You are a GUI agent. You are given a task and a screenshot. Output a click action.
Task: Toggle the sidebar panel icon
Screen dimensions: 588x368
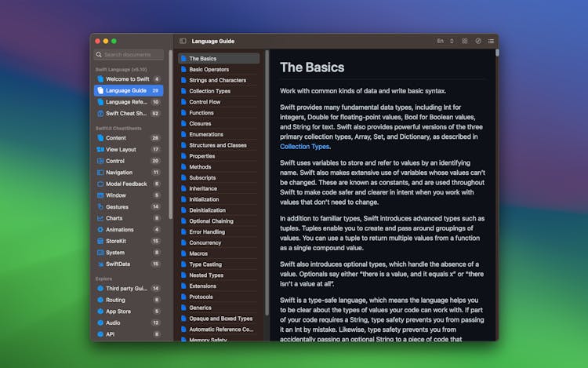[x=183, y=41]
